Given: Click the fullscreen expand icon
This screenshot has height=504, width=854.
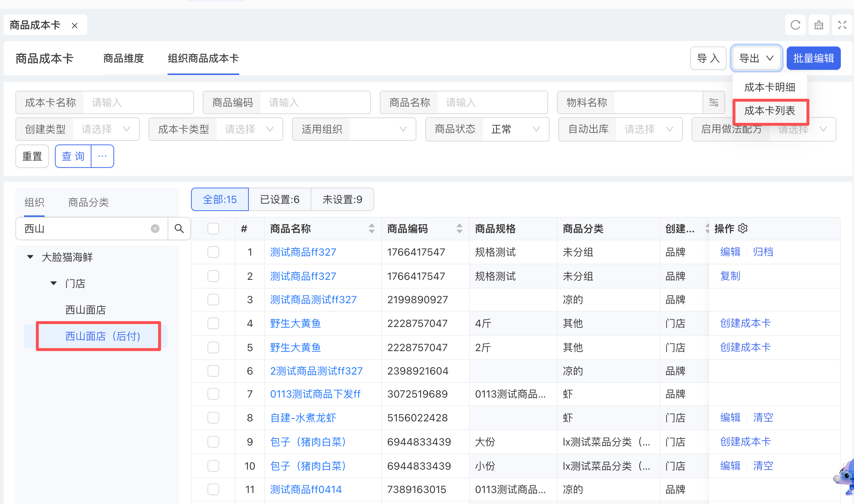Looking at the screenshot, I should 842,25.
